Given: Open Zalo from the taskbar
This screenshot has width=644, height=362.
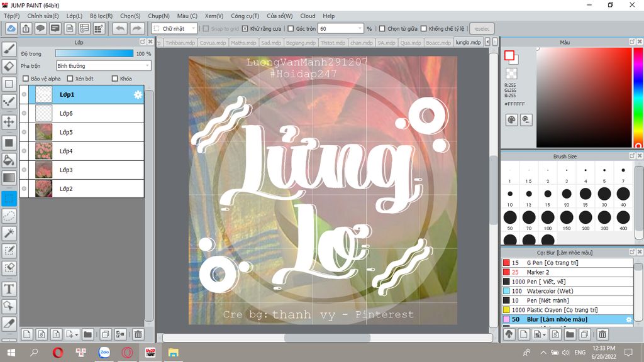Looking at the screenshot, I should 104,352.
